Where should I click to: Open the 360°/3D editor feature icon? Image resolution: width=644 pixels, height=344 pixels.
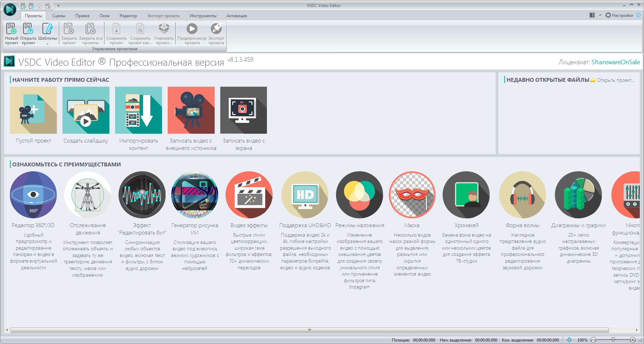(x=33, y=195)
